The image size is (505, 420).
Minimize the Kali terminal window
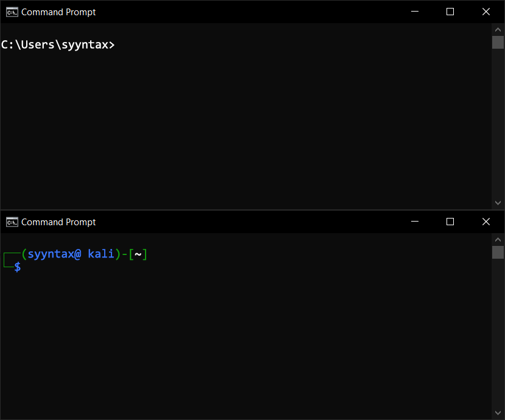pyautogui.click(x=415, y=222)
